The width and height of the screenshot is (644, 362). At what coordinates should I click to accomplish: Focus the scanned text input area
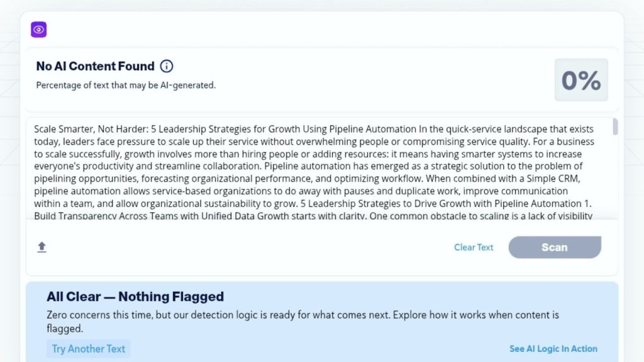314,170
